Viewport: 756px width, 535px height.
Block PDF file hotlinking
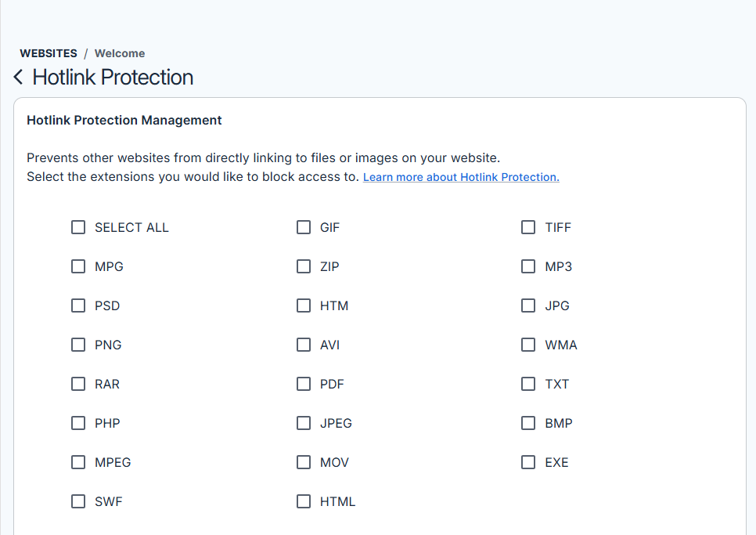pyautogui.click(x=304, y=384)
